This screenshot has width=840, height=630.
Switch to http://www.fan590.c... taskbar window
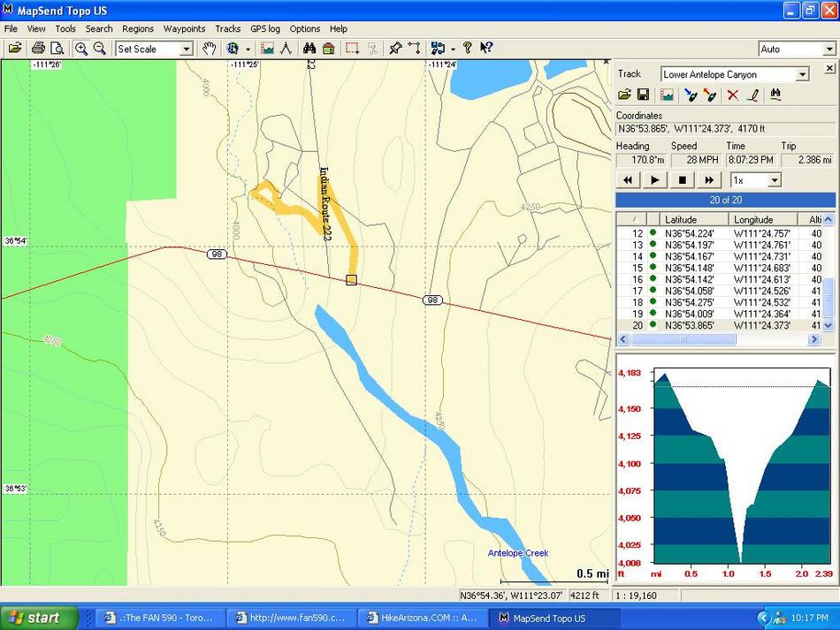[291, 618]
